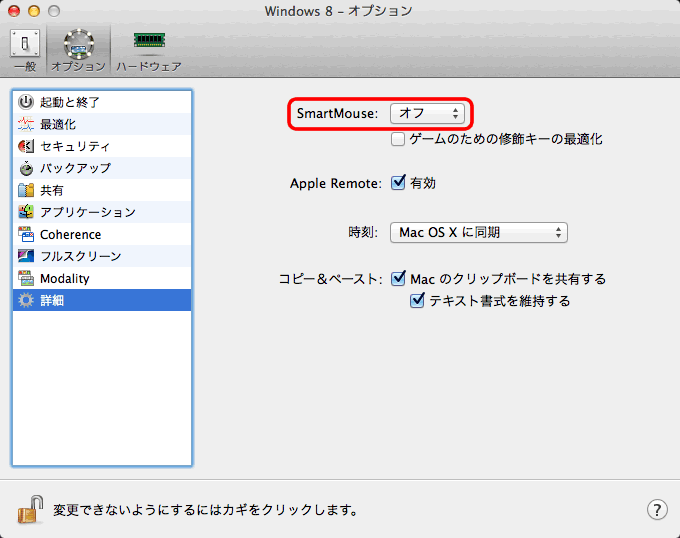Click the フルスクリーン icon in sidebar
Viewport: 680px width, 538px height.
[26, 256]
